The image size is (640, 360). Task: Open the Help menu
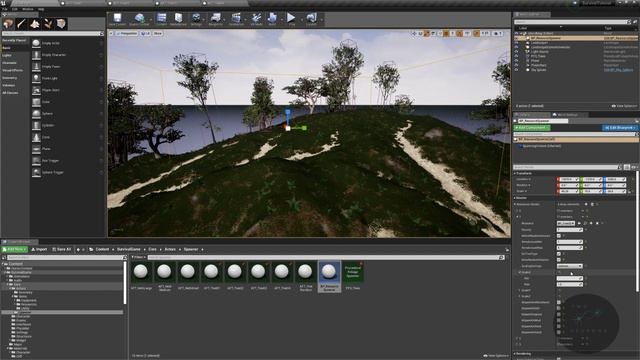[41, 9]
